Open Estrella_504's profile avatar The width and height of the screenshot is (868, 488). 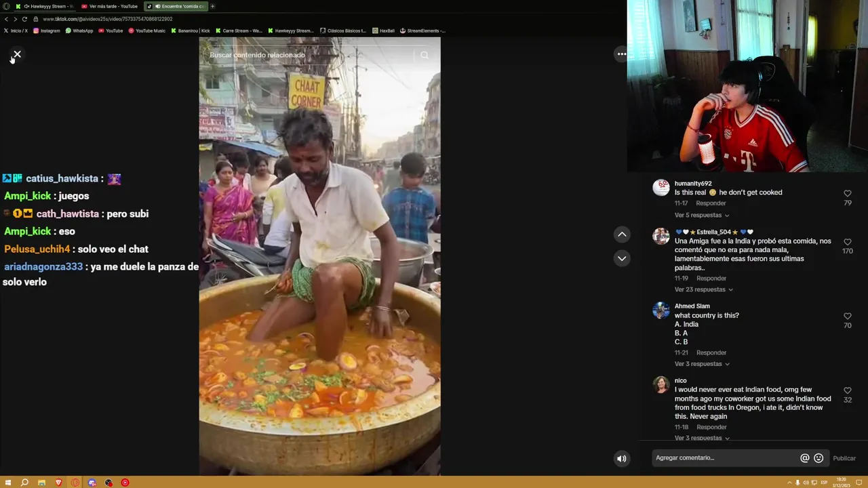click(661, 236)
